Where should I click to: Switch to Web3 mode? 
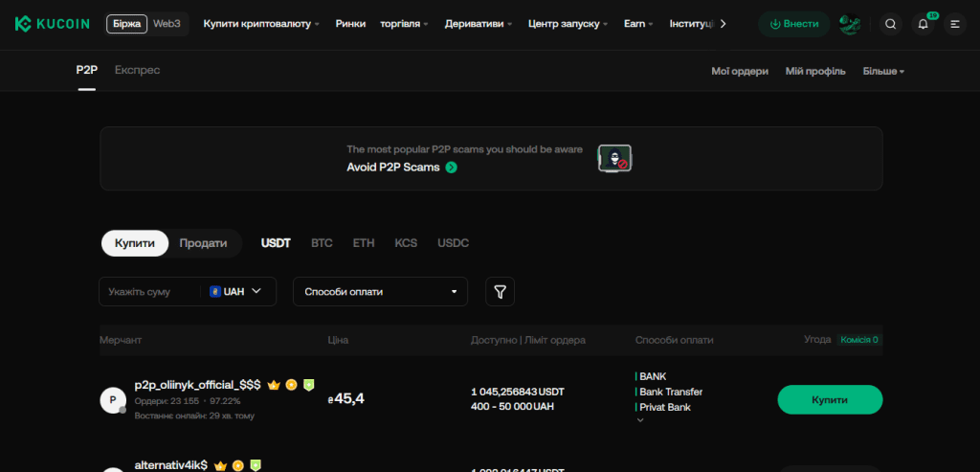coord(167,24)
